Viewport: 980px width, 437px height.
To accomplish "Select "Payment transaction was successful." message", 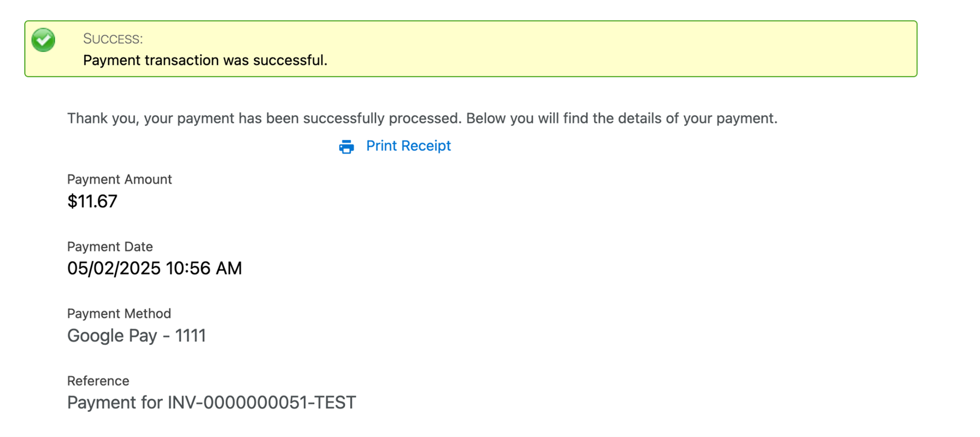I will [x=205, y=60].
